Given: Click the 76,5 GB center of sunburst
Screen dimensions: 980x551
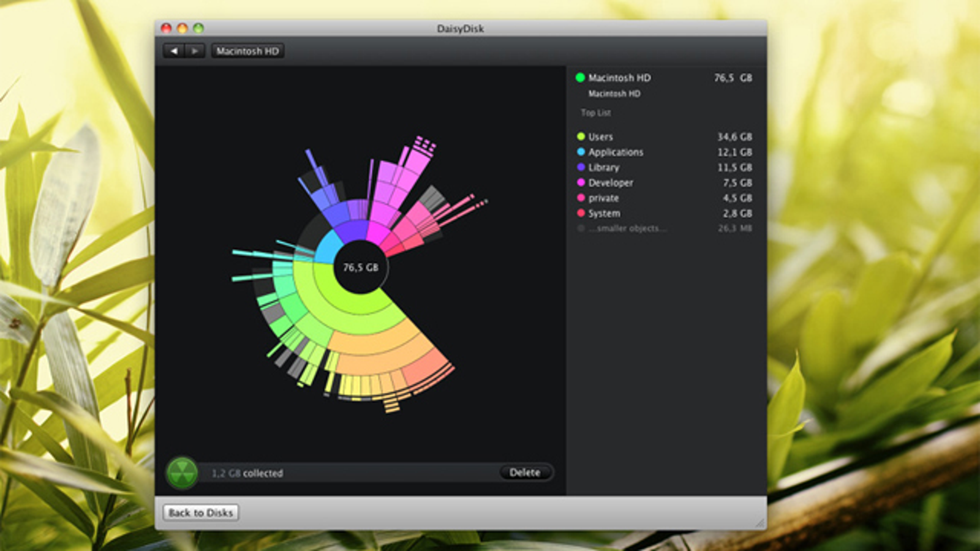Looking at the screenshot, I should (361, 268).
